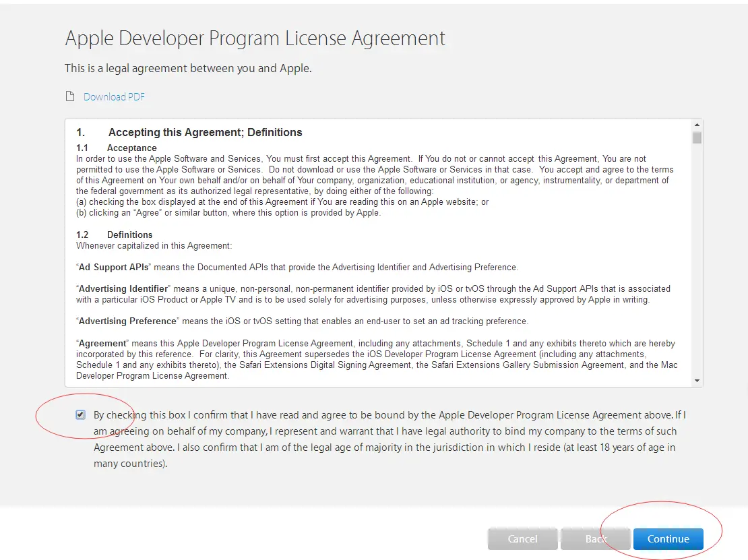This screenshot has height=560, width=748.
Task: Click the '(a) checking the box' clause
Action: coord(282,201)
